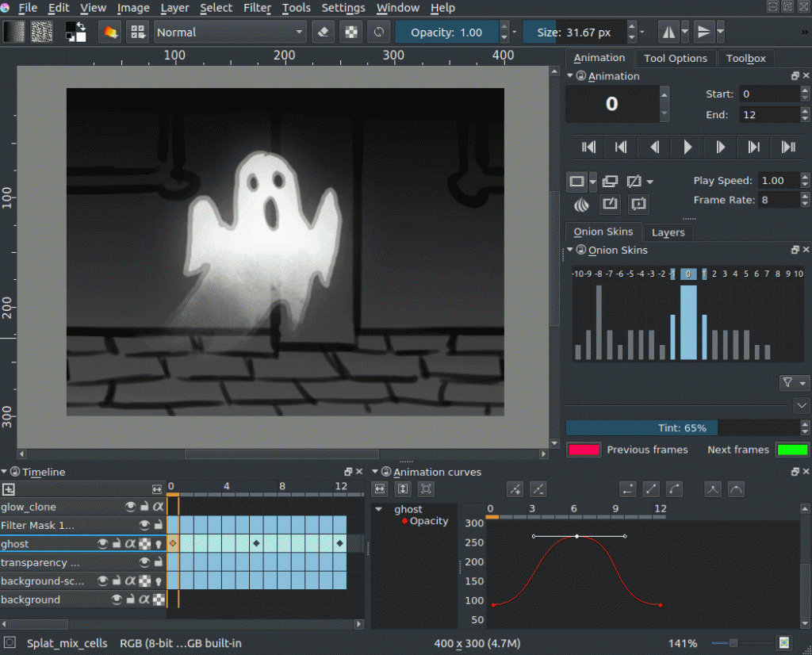
Task: Toggle lock on glow_clone layer
Action: [144, 507]
